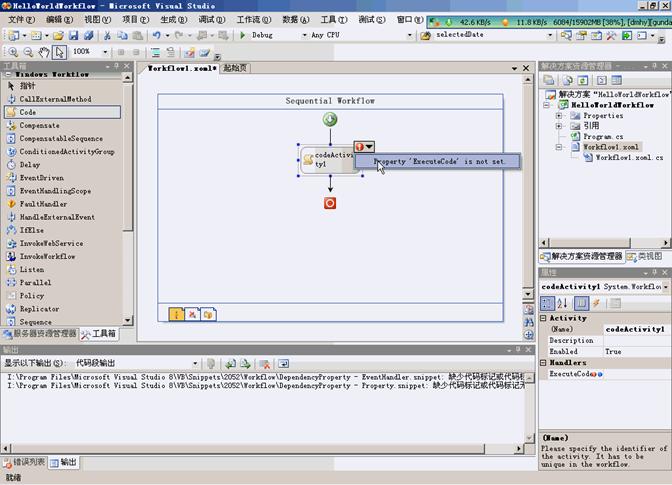Viewport: 672px width, 485px height.
Task: Select the Pan hand tool
Action: coord(44,52)
